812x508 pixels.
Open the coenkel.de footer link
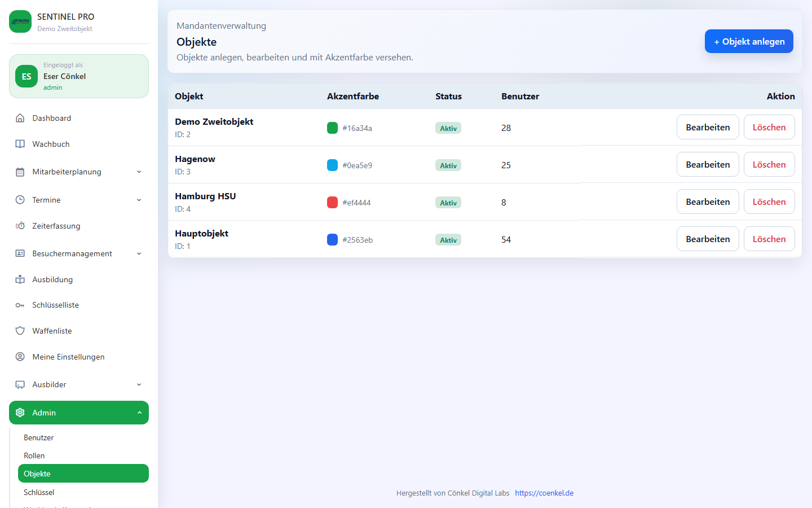tap(544, 493)
